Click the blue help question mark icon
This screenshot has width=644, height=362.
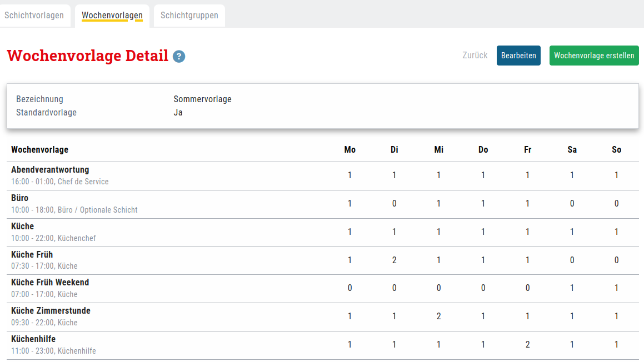point(179,57)
